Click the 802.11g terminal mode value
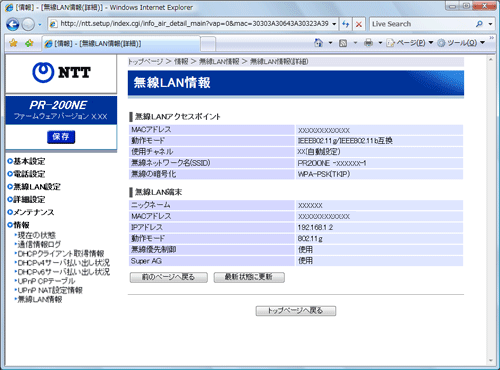Image resolution: width=500 pixels, height=370 pixels. tap(310, 239)
